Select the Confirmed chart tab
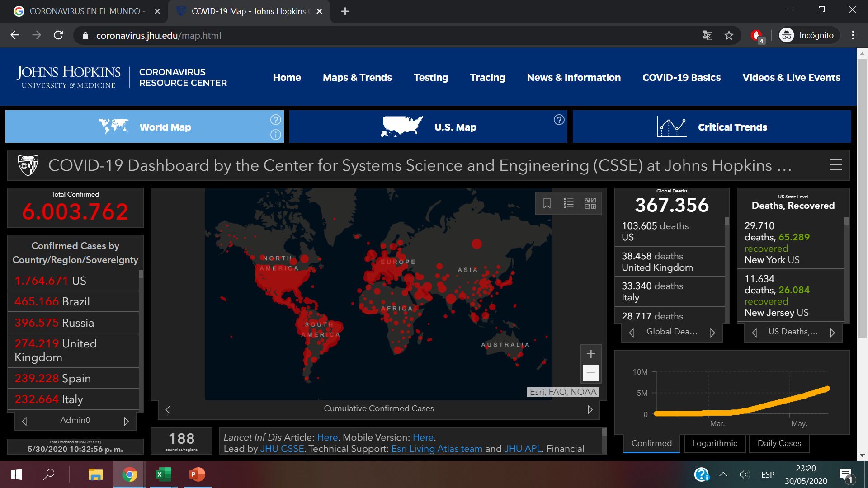 pyautogui.click(x=651, y=443)
